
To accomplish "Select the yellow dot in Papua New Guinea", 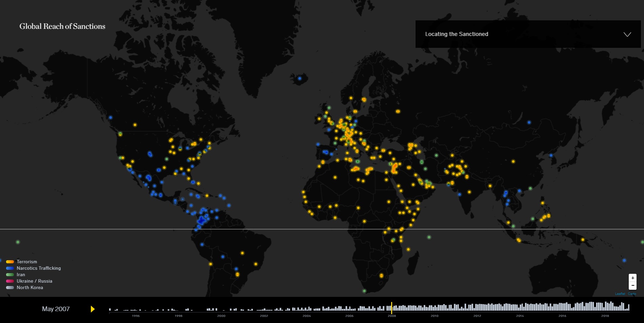I will click(x=583, y=240).
